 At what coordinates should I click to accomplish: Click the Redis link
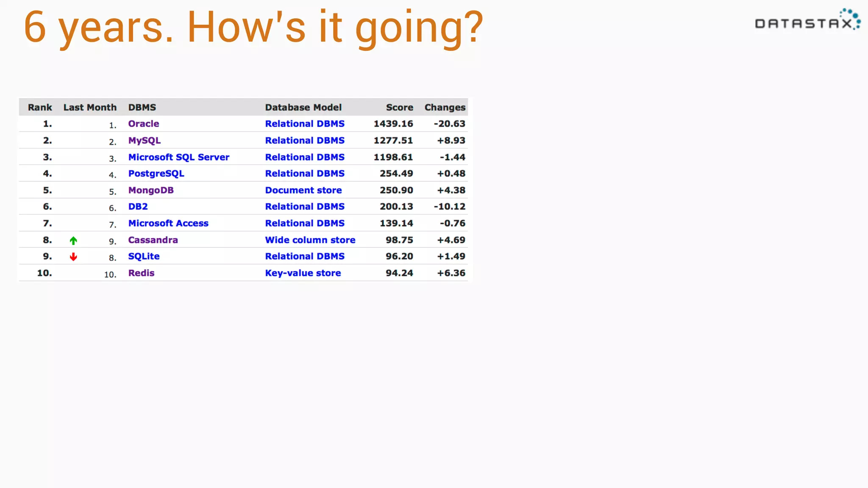pyautogui.click(x=141, y=273)
